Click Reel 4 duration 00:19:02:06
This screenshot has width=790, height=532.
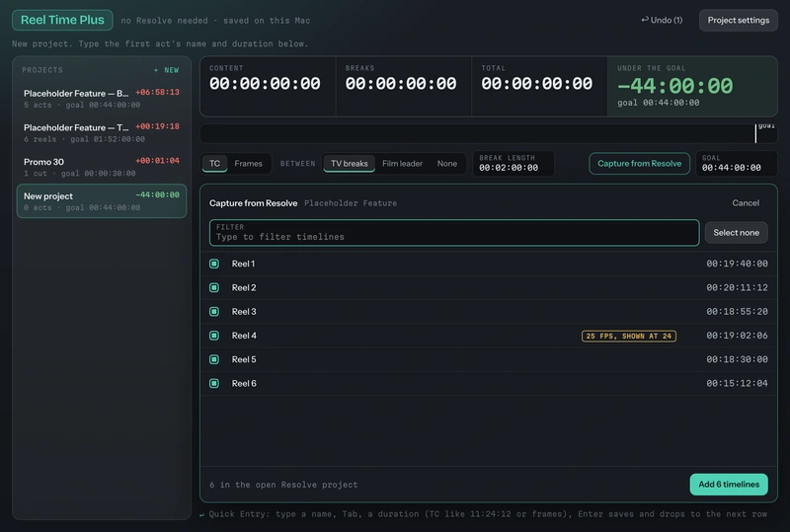[x=737, y=336]
